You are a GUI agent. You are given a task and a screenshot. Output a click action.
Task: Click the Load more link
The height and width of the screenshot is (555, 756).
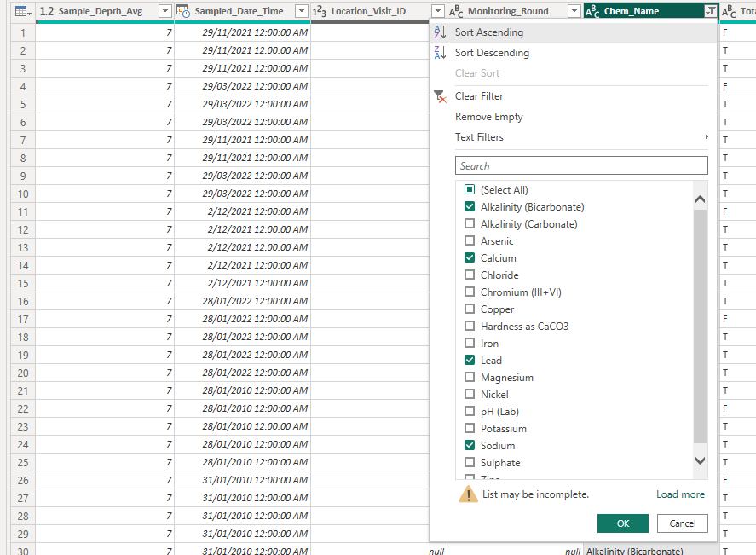click(680, 494)
